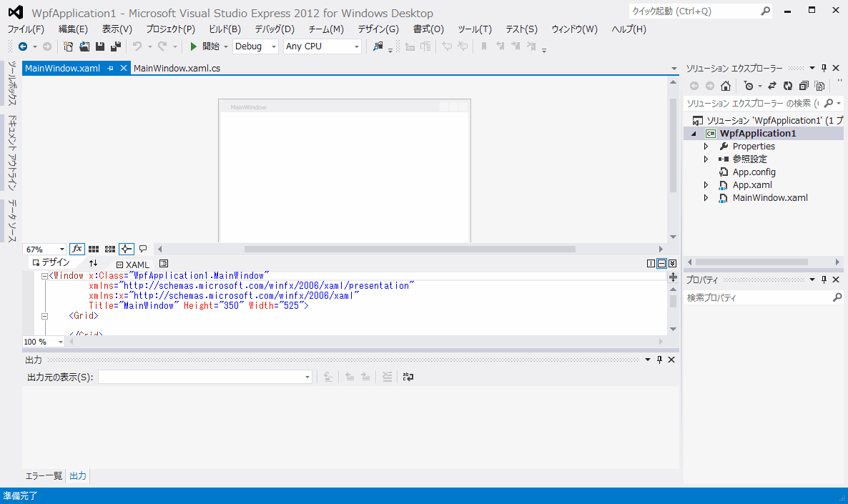Expand the Properties tree node
The height and width of the screenshot is (504, 848).
pyautogui.click(x=706, y=147)
